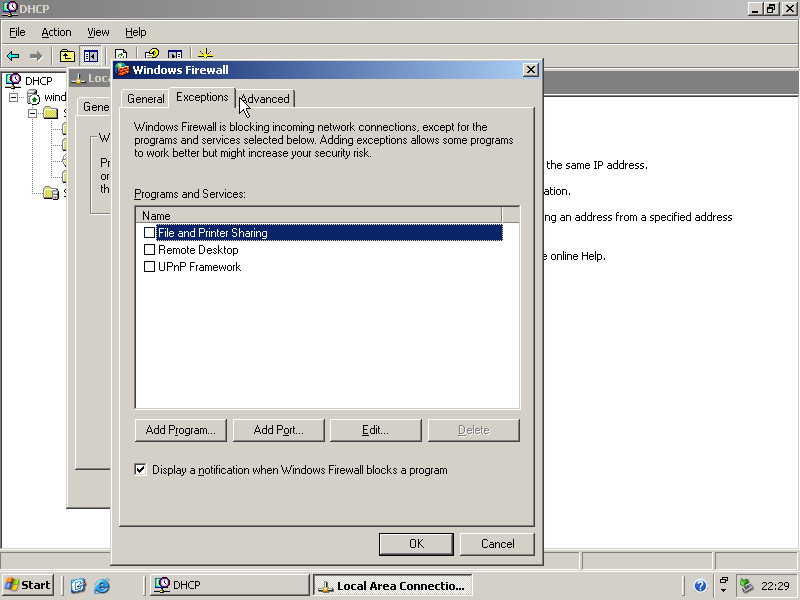The image size is (800, 600).
Task: Open the network icon next to the clock
Action: click(x=746, y=586)
